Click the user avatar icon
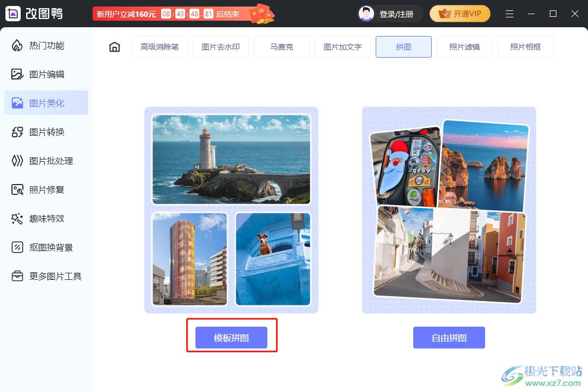The image size is (588, 392). pyautogui.click(x=366, y=14)
